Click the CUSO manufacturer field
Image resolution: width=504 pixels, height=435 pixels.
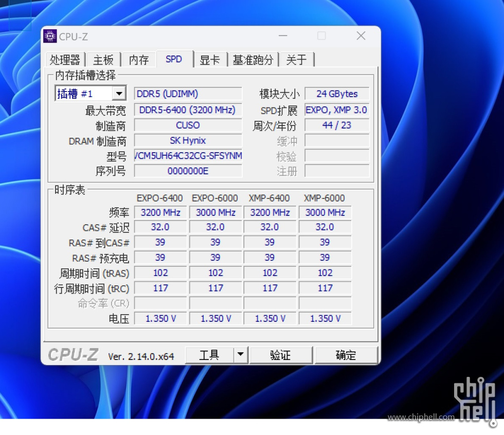coord(188,125)
